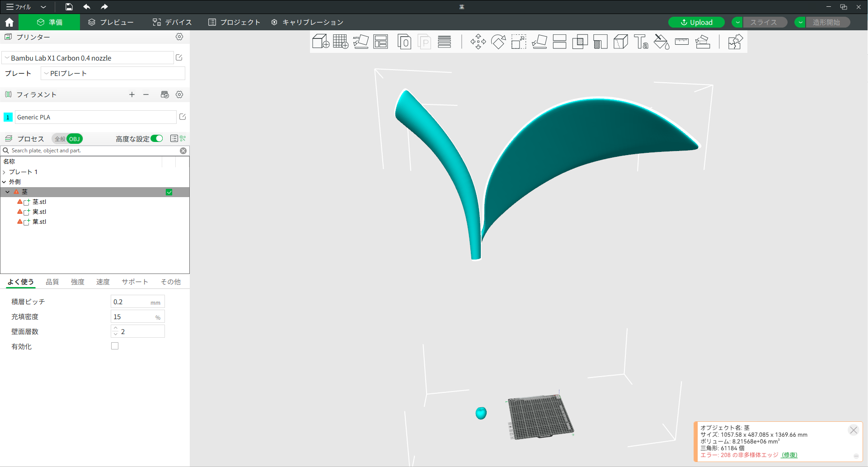
Task: Open the ファイル menu
Action: pyautogui.click(x=19, y=7)
